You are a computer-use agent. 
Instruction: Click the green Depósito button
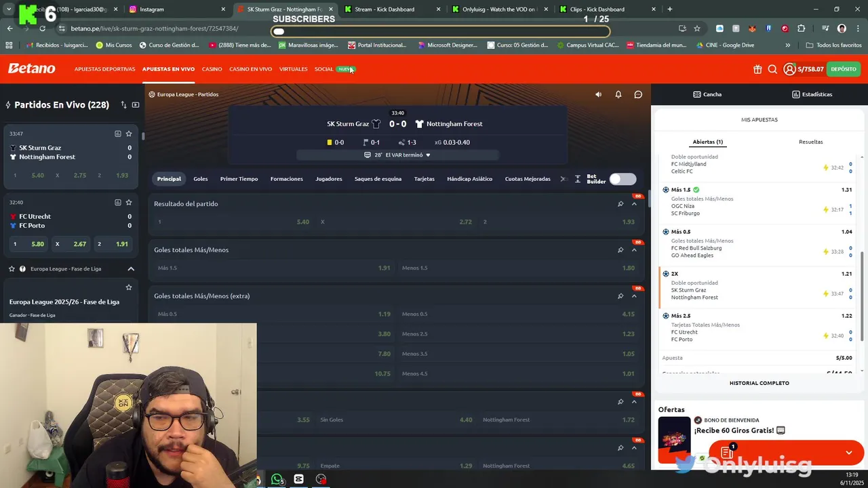[x=844, y=69]
